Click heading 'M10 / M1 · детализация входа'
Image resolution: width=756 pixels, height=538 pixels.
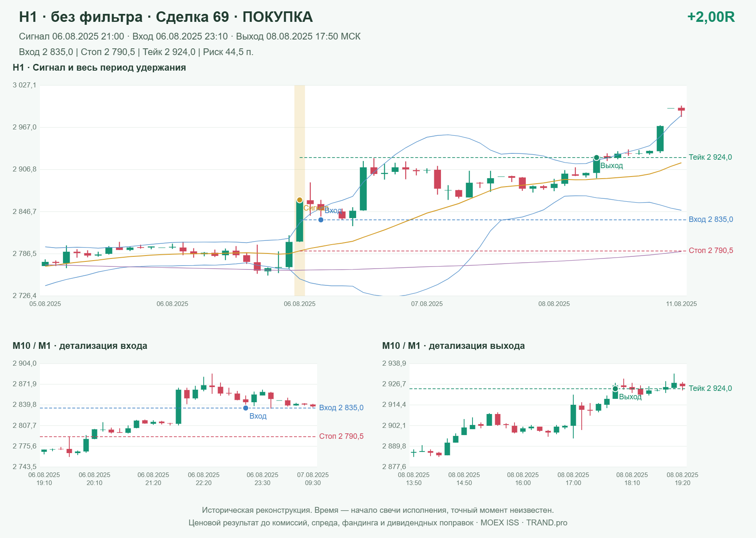80,346
